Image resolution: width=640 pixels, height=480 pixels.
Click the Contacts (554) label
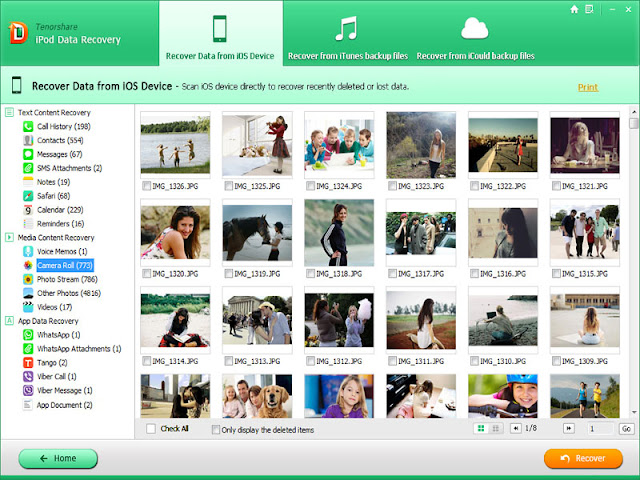60,140
